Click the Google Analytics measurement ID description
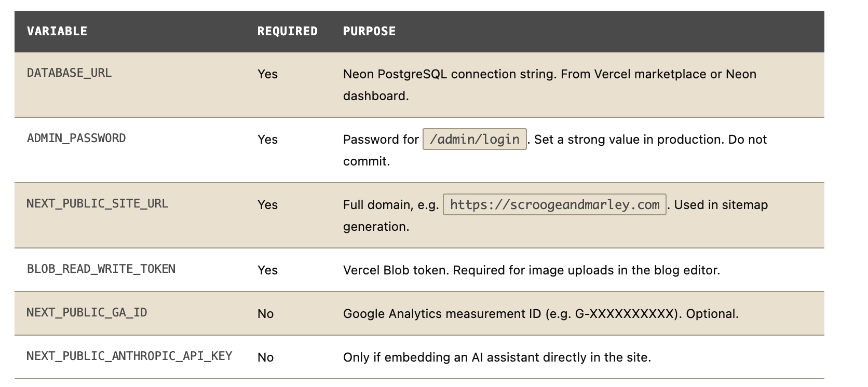This screenshot has height=387, width=868. point(540,314)
